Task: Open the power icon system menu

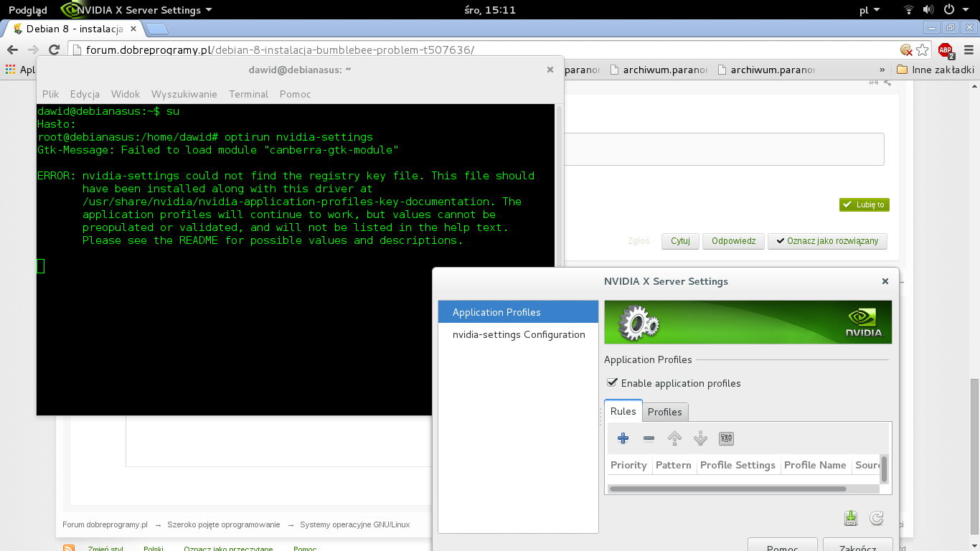Action: pos(948,10)
